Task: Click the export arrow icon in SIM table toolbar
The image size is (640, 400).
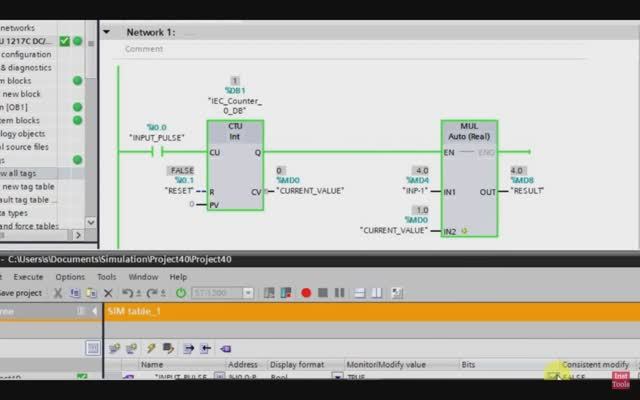Action: point(189,348)
